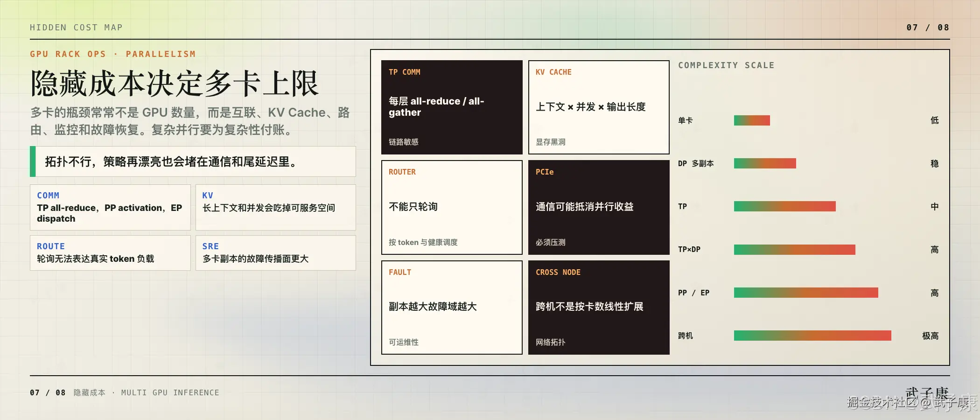Click the PP / EP row label
980x420 pixels.
[694, 293]
